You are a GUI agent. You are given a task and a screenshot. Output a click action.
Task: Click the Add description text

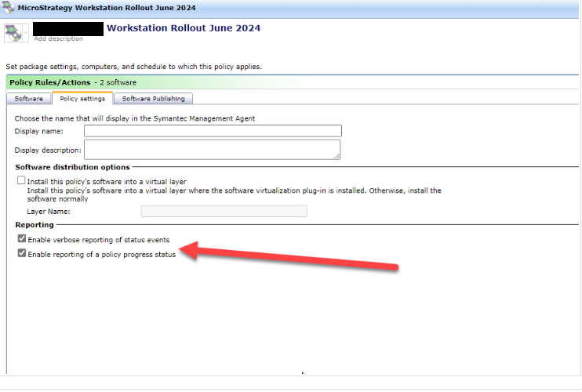pyautogui.click(x=58, y=38)
